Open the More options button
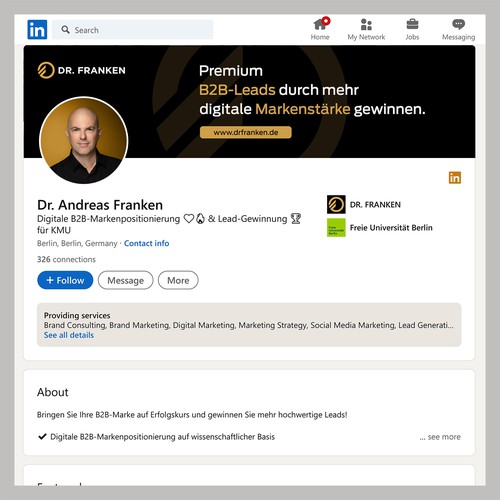The width and height of the screenshot is (500, 500). 178,280
